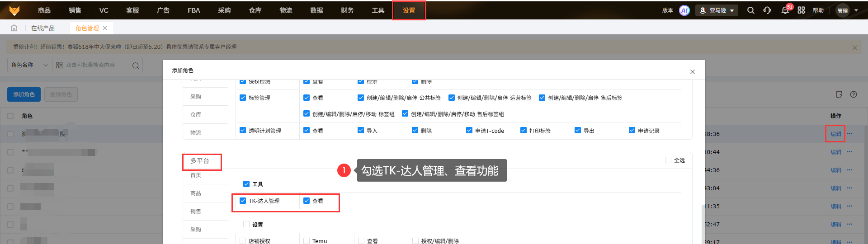Open the 商品 menu

tap(44, 10)
